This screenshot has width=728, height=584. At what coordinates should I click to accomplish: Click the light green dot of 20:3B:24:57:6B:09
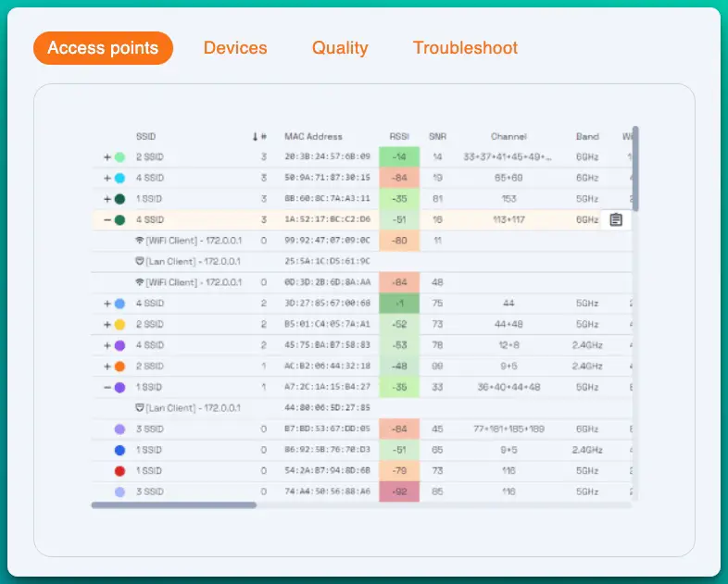(x=119, y=157)
